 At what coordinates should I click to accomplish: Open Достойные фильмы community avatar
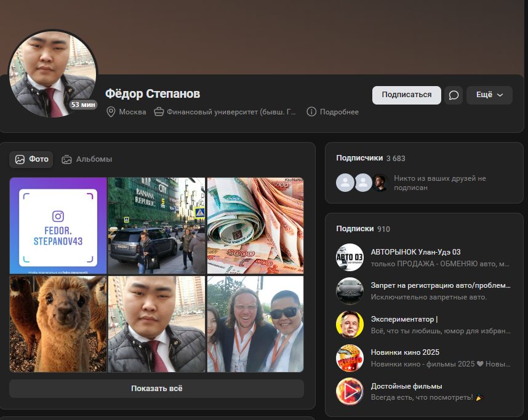point(350,392)
